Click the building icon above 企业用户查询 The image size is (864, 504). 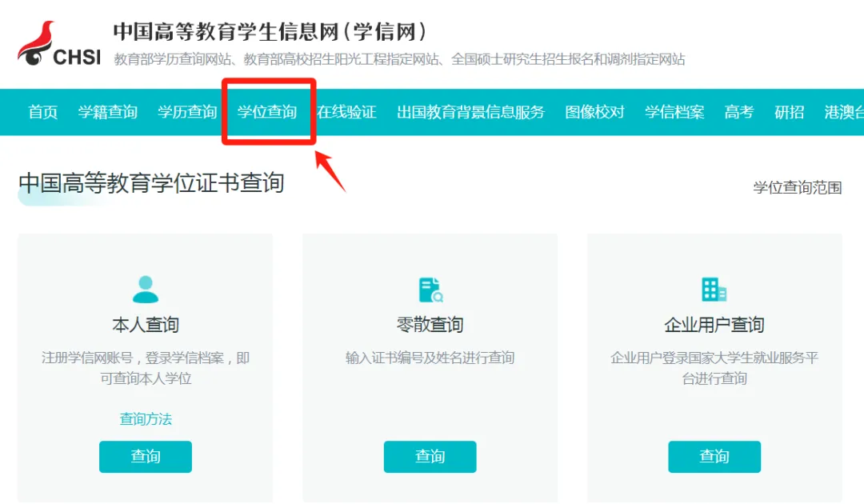(x=714, y=288)
